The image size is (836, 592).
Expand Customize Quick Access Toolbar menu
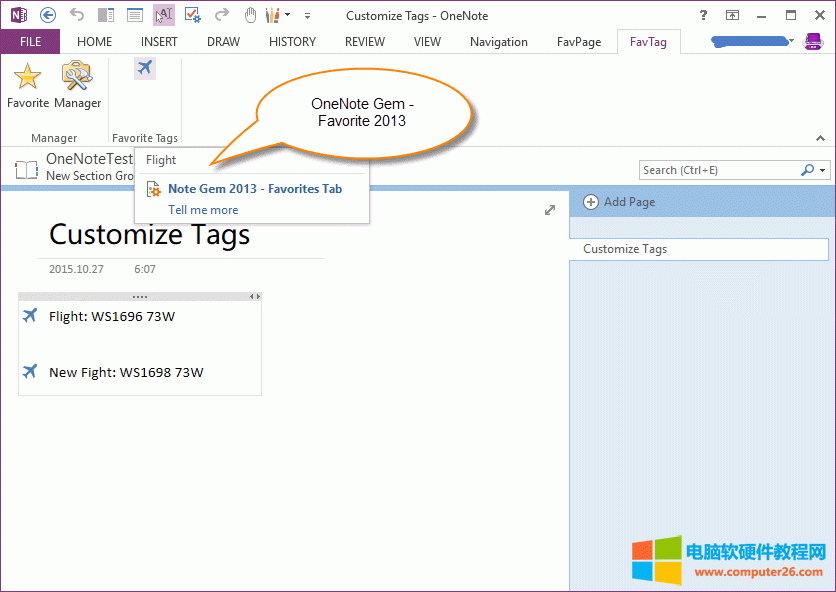307,16
